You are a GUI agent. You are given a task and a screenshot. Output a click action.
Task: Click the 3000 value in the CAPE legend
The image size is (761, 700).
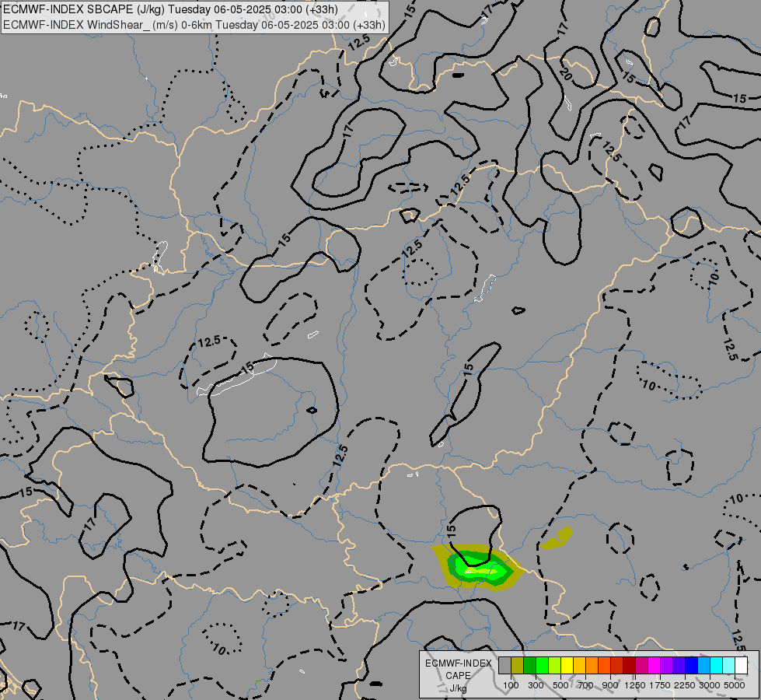point(710,685)
